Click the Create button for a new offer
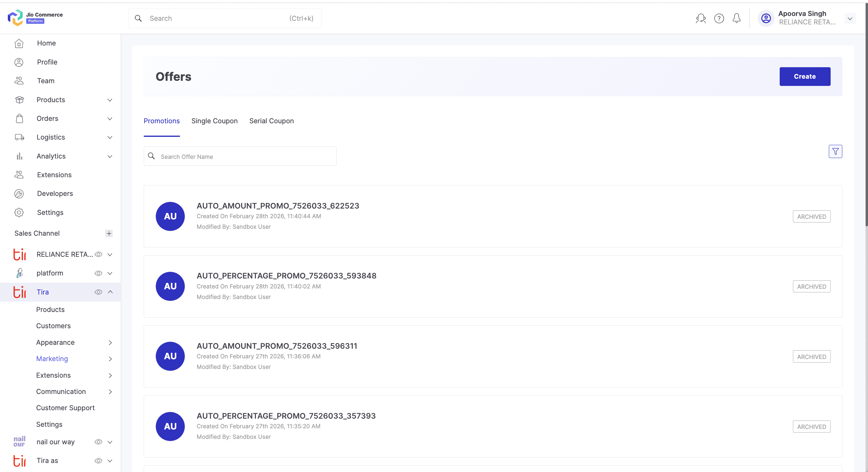Viewport: 868px width, 472px height. pyautogui.click(x=805, y=77)
